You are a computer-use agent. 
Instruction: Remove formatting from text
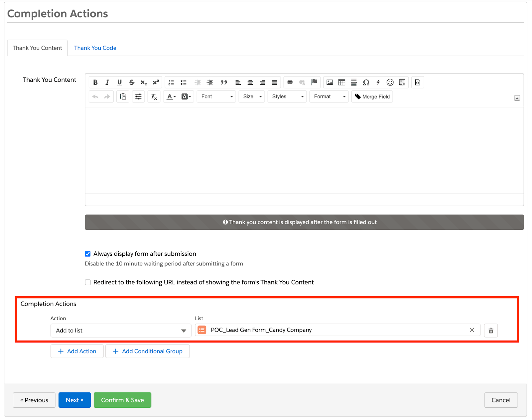pyautogui.click(x=154, y=96)
